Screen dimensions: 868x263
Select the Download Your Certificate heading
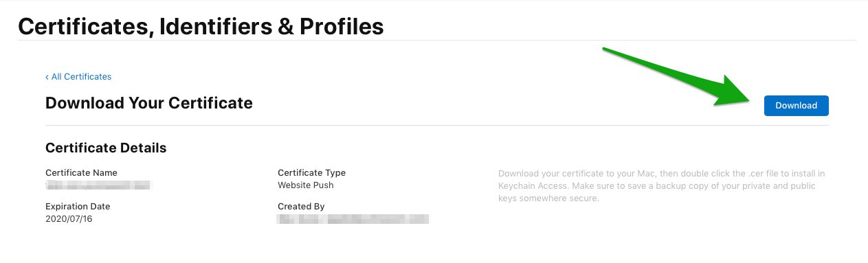point(149,103)
